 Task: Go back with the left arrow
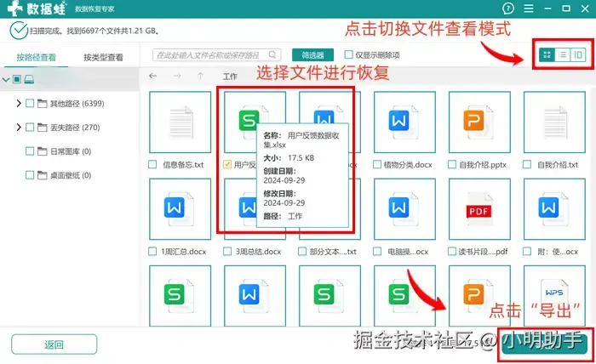[152, 76]
